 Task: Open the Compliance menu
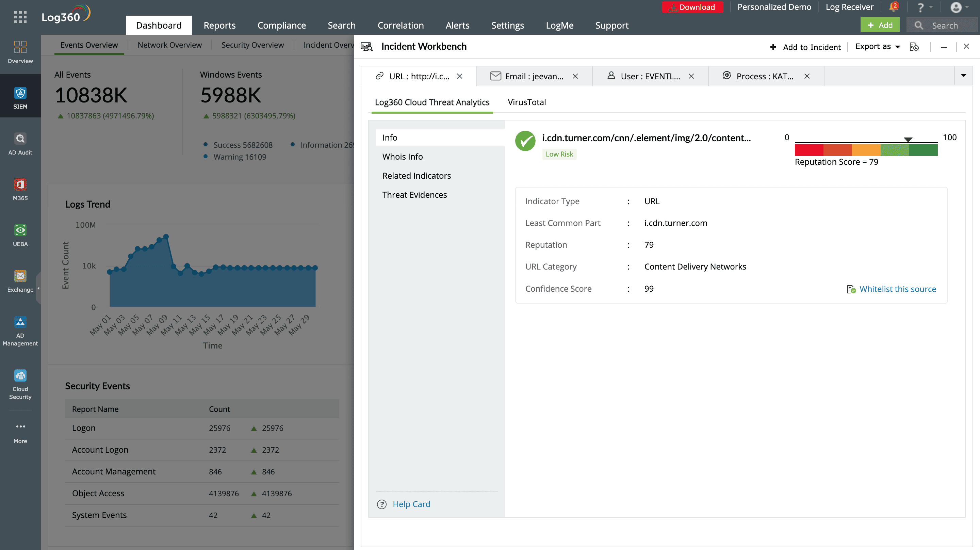281,25
